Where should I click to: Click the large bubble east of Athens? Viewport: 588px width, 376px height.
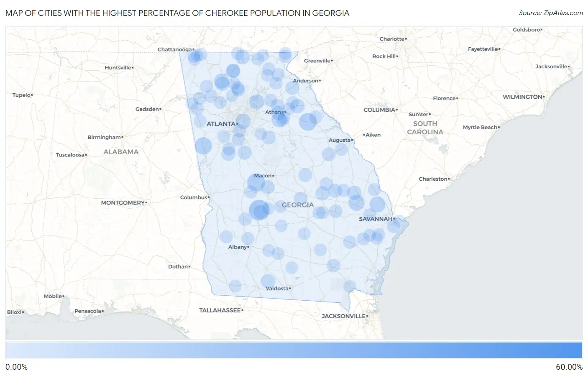(x=308, y=122)
